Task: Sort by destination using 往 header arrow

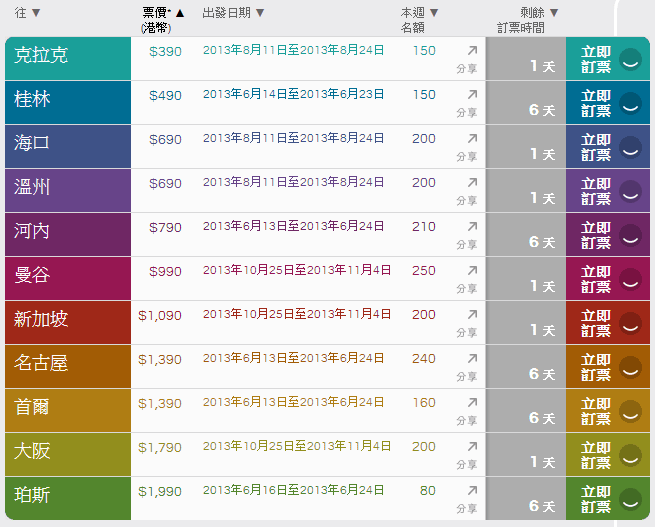Action: pyautogui.click(x=36, y=13)
